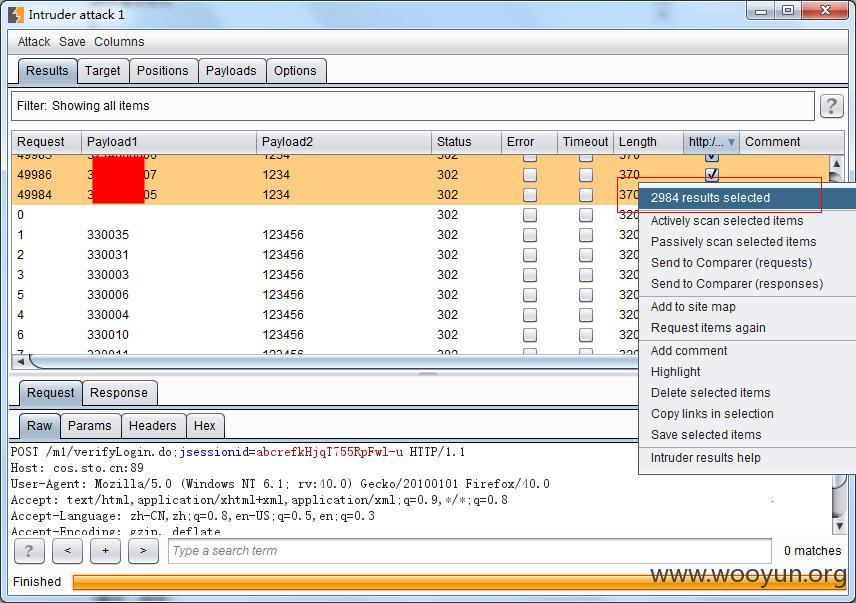The image size is (856, 603).
Task: Choose Passively scan selected items
Action: [747, 242]
